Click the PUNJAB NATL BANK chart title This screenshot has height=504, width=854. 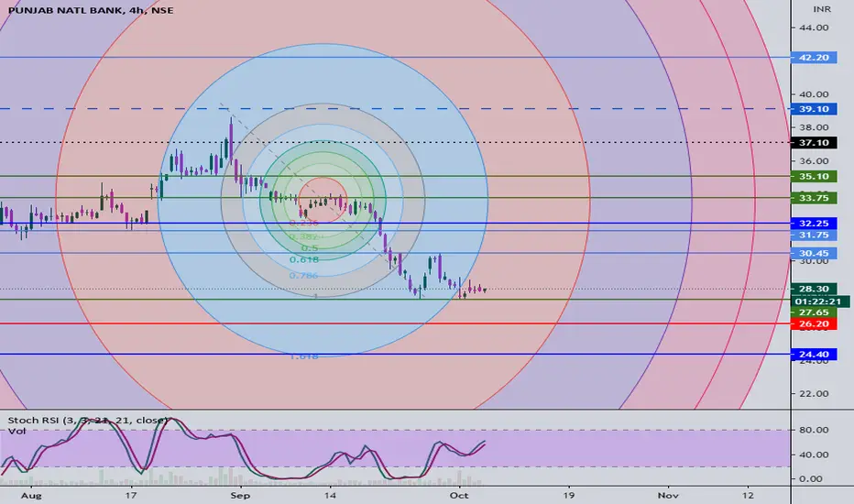(91, 10)
